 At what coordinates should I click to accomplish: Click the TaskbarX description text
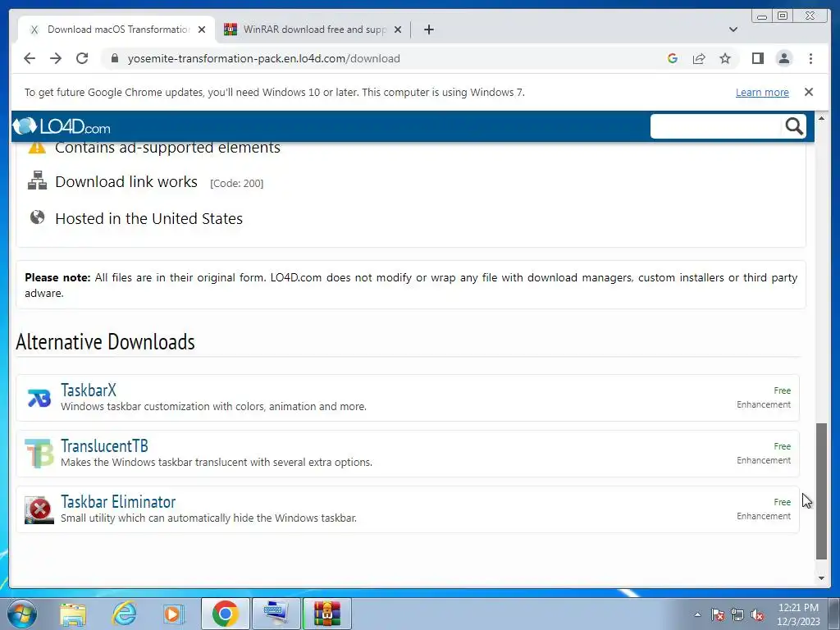(x=213, y=407)
